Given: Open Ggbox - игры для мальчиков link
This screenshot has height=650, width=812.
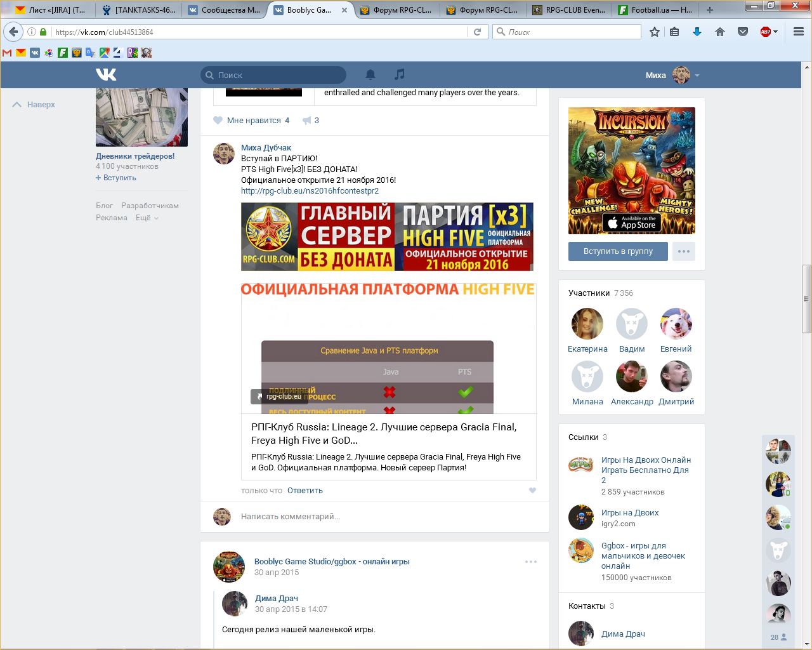Looking at the screenshot, I should 643,555.
